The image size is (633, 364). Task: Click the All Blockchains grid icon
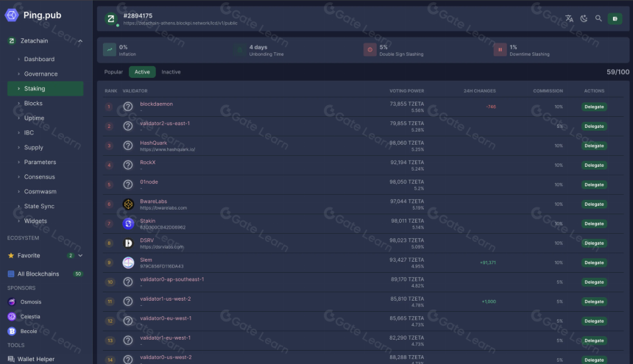[x=11, y=274]
